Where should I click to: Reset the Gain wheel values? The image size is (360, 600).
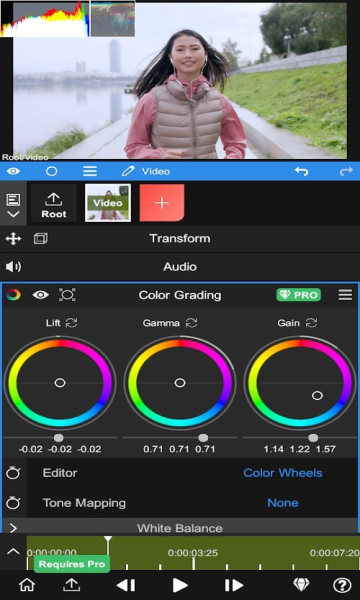311,323
